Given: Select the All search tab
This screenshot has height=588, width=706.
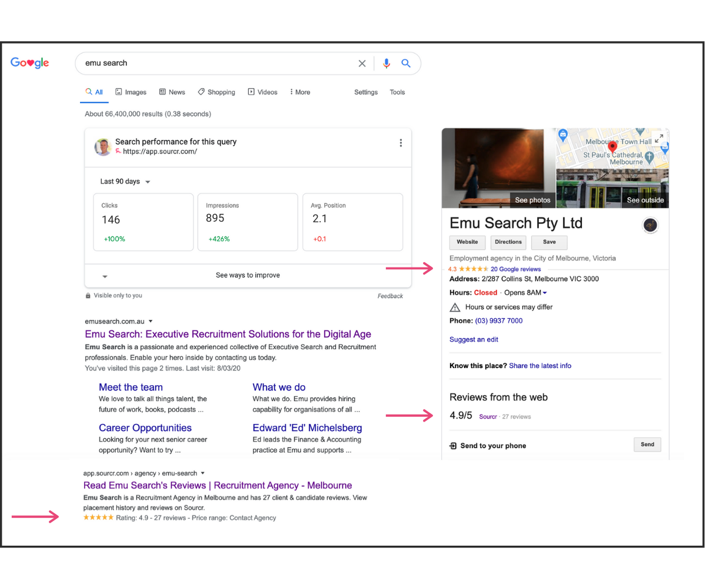Looking at the screenshot, I should click(x=94, y=92).
